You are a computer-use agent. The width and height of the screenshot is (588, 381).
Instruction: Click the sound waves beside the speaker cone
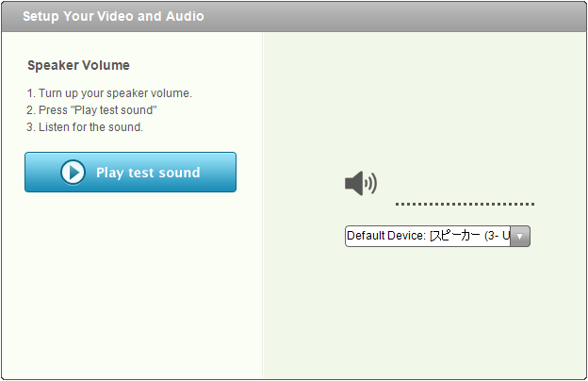(371, 183)
